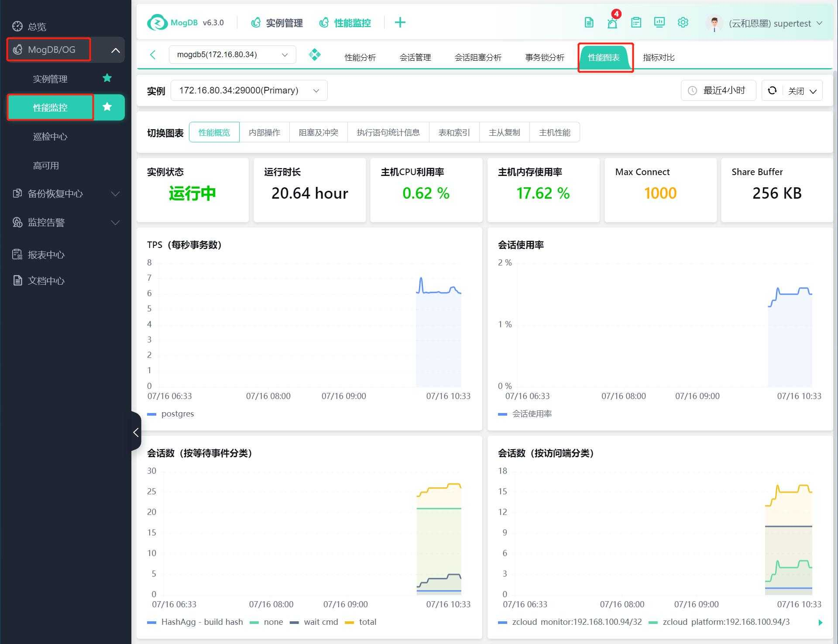Image resolution: width=838 pixels, height=644 pixels.
Task: Click the Max Connect 1000 value
Action: pyautogui.click(x=660, y=193)
